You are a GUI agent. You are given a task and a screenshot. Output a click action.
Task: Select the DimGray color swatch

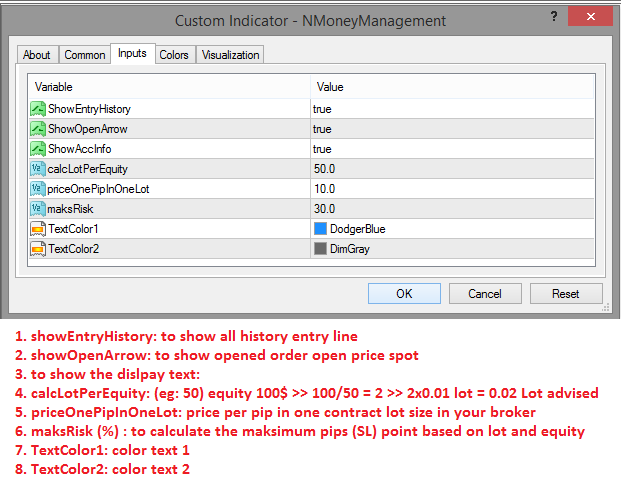tap(321, 249)
